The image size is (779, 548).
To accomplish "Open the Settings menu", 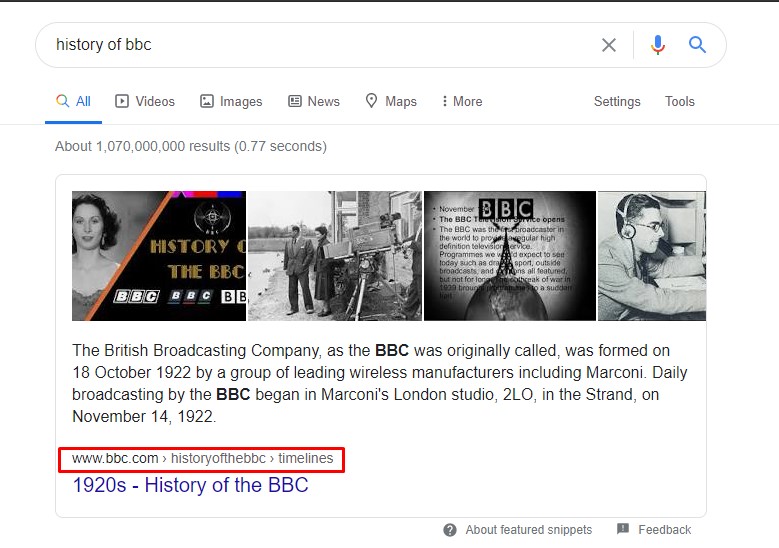I will tap(617, 101).
